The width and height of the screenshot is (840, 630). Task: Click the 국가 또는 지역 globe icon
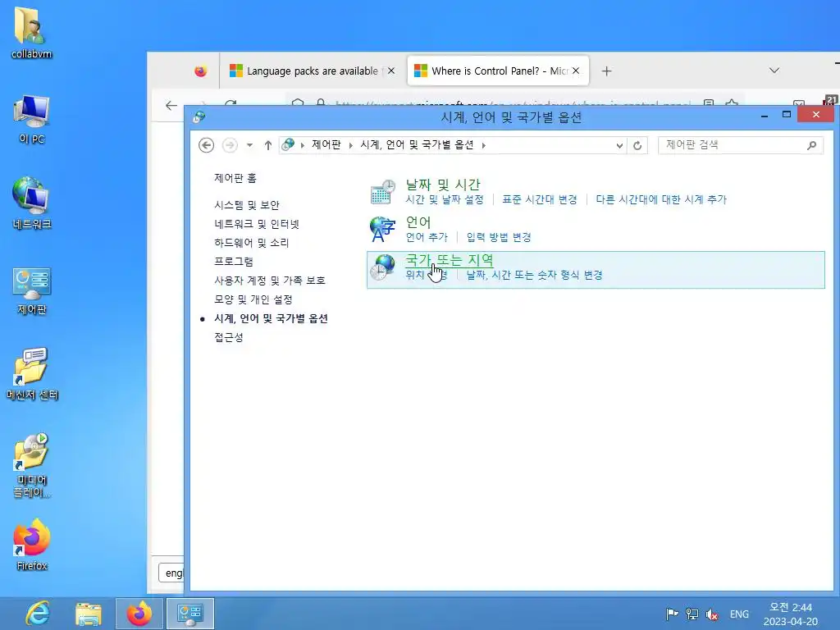(382, 267)
